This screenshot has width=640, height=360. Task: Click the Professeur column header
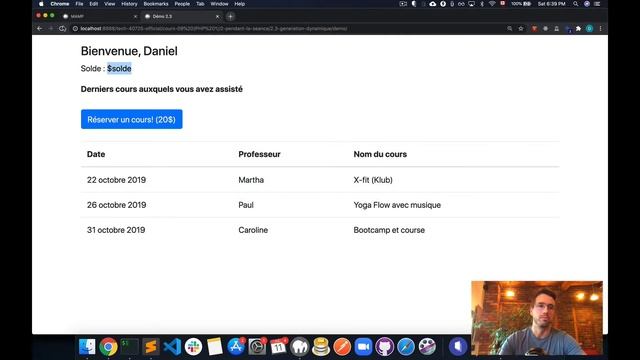point(259,154)
